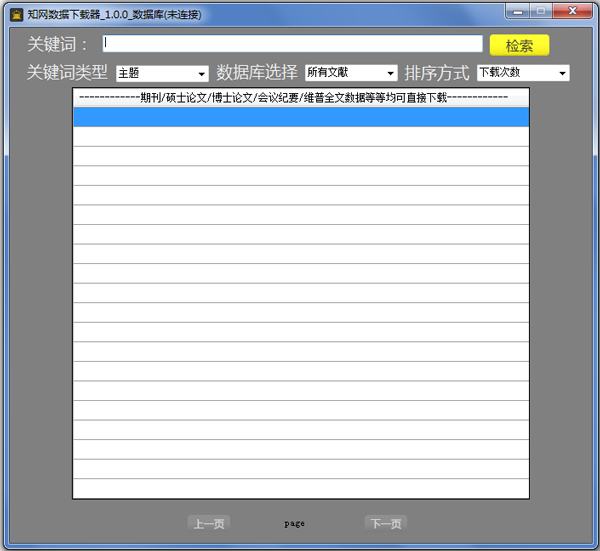Click the application icon in the title bar
The image size is (600, 551).
pyautogui.click(x=16, y=15)
